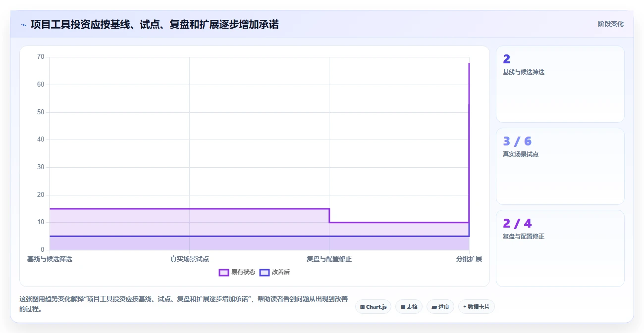
Task: Click the 2 / 4 value
Action: click(x=517, y=224)
